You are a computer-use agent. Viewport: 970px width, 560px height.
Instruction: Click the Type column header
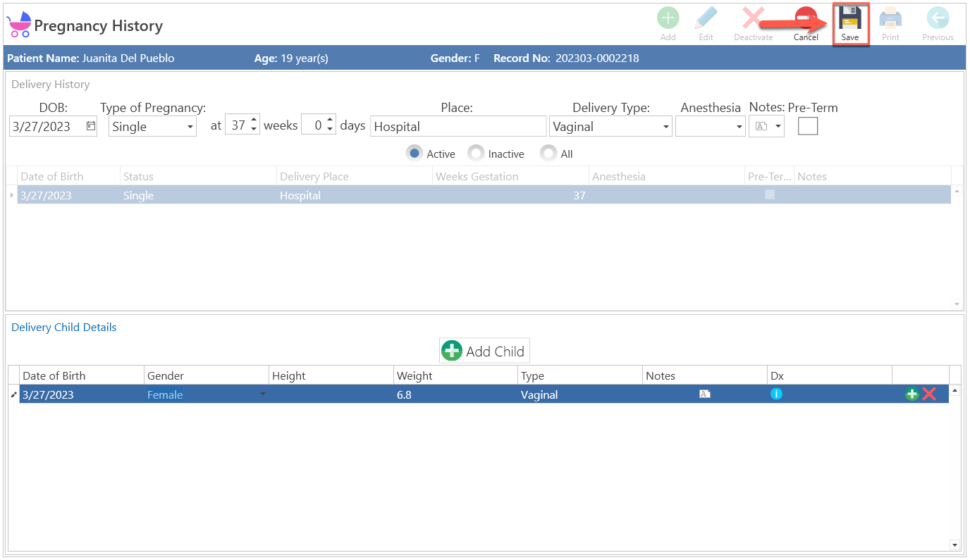[580, 375]
